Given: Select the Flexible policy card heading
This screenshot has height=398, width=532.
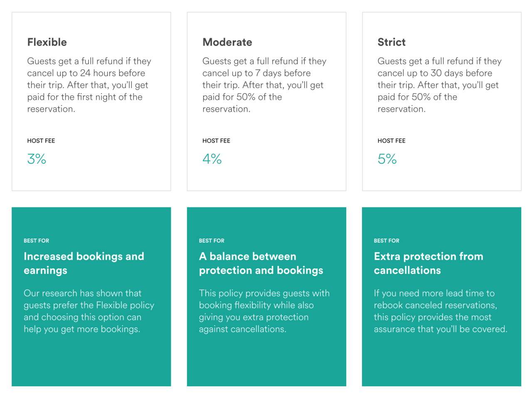Looking at the screenshot, I should (x=47, y=42).
